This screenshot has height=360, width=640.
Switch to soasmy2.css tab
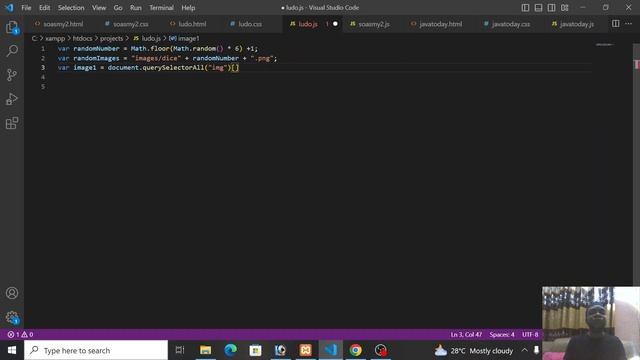tap(127, 24)
